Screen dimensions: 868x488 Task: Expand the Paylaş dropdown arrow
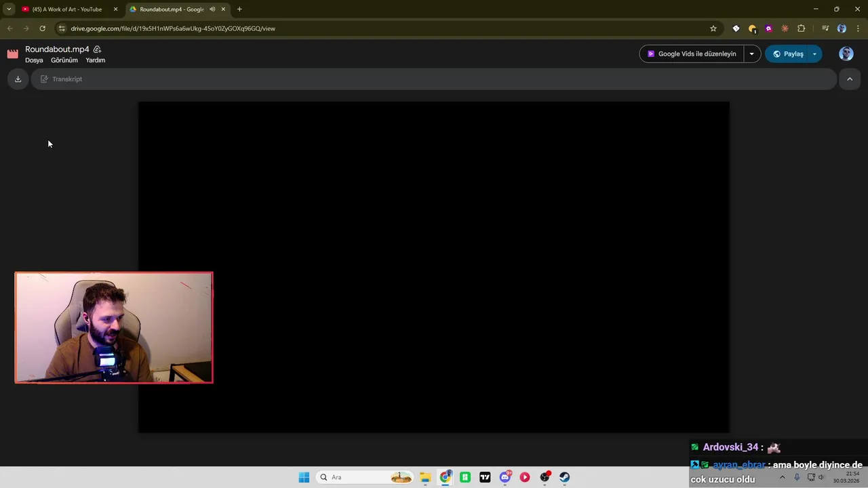[814, 54]
